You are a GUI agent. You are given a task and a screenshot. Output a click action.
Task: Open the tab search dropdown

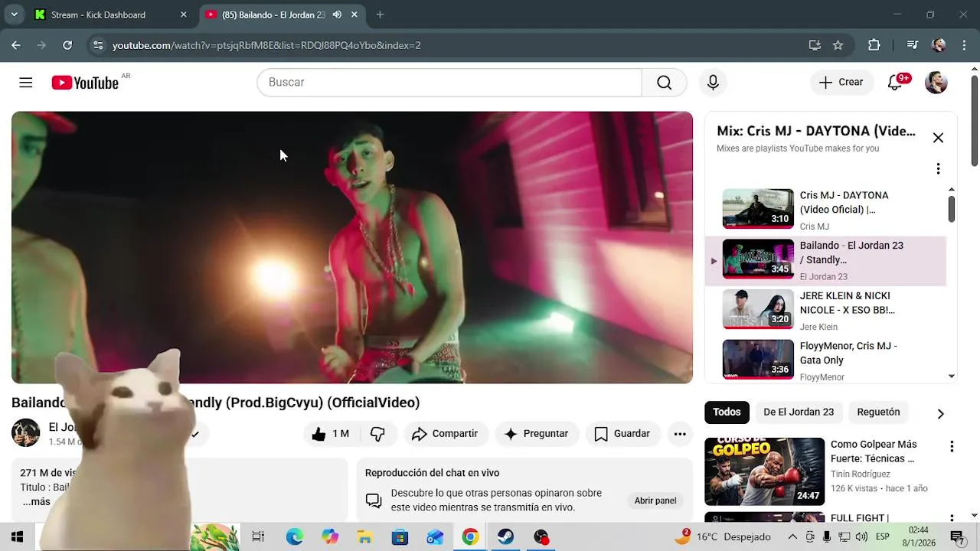pos(14,15)
